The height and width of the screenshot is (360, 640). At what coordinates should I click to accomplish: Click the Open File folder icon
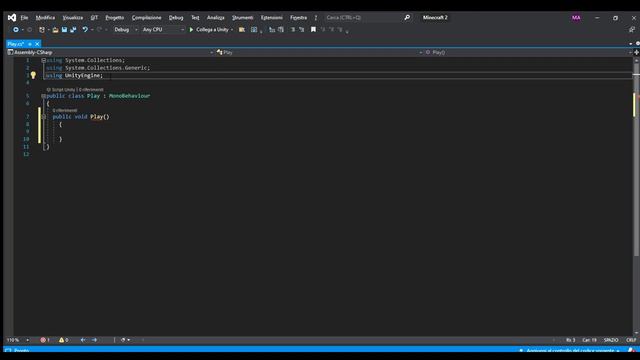(55, 30)
